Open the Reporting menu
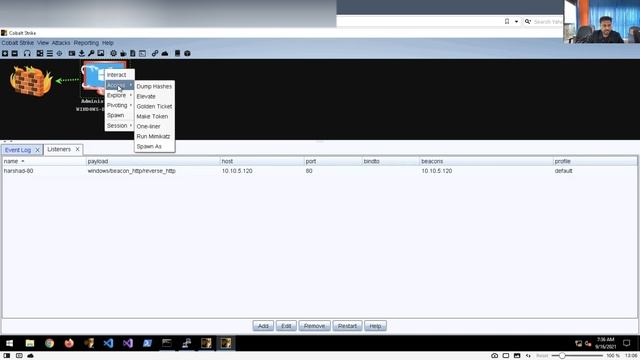This screenshot has width=640, height=360. 86,43
